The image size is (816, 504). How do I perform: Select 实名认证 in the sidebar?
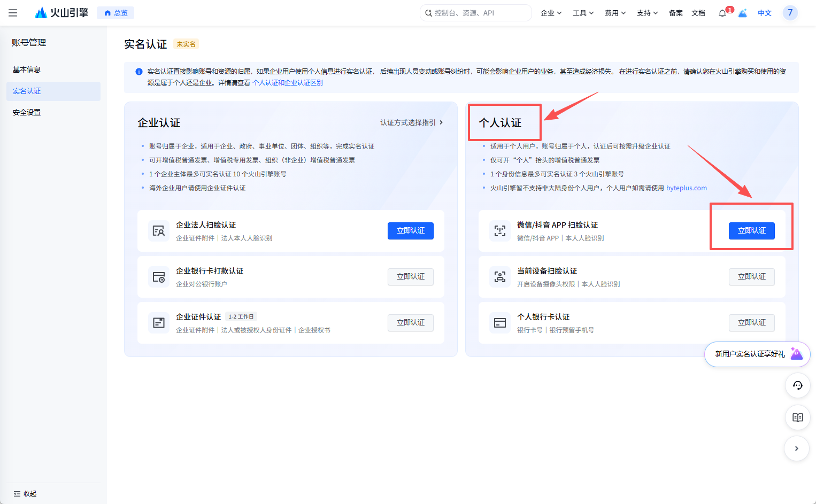[x=53, y=91]
